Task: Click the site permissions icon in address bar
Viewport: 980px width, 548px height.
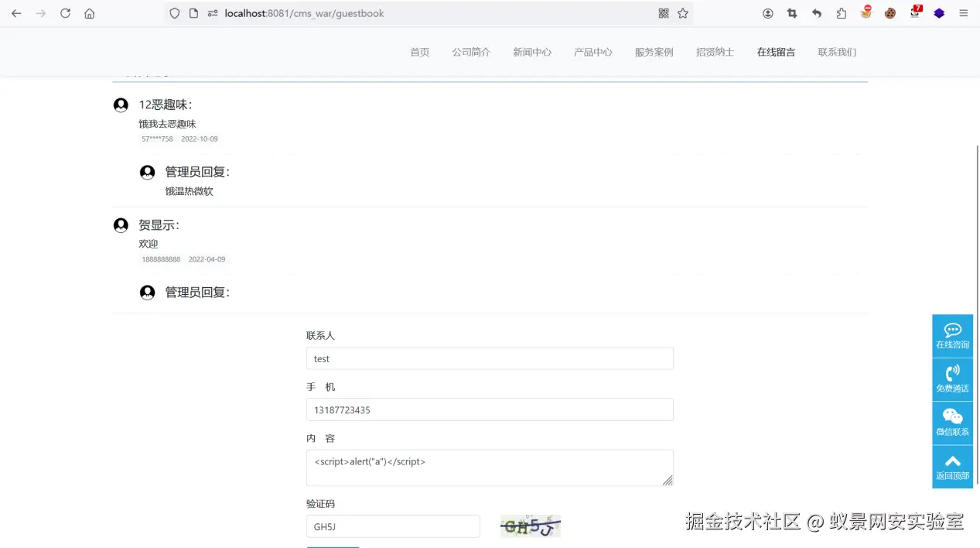Action: point(213,13)
